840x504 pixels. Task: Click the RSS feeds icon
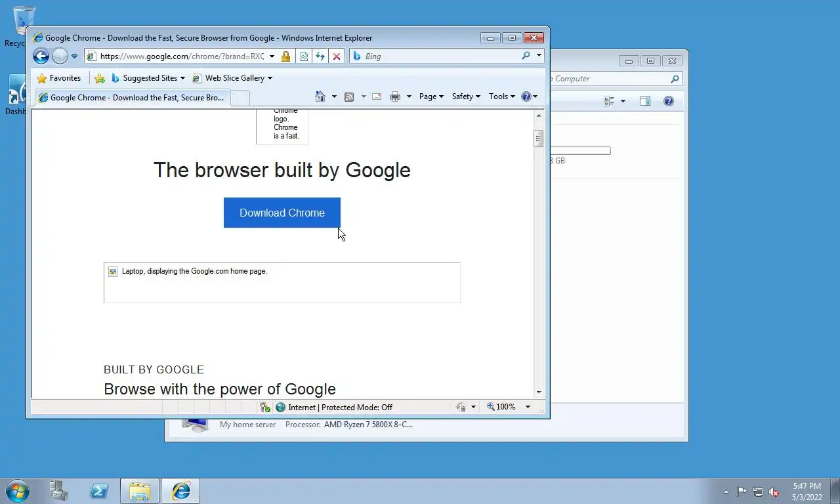[x=349, y=96]
